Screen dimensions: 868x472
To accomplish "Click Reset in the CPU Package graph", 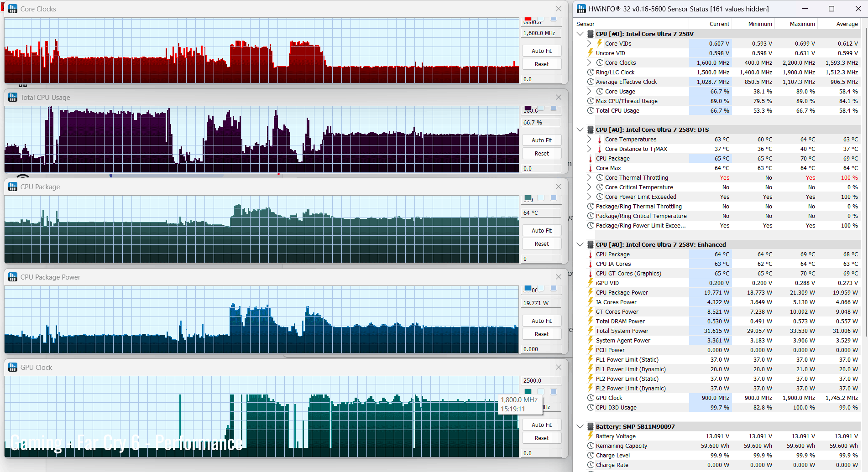I will point(542,244).
